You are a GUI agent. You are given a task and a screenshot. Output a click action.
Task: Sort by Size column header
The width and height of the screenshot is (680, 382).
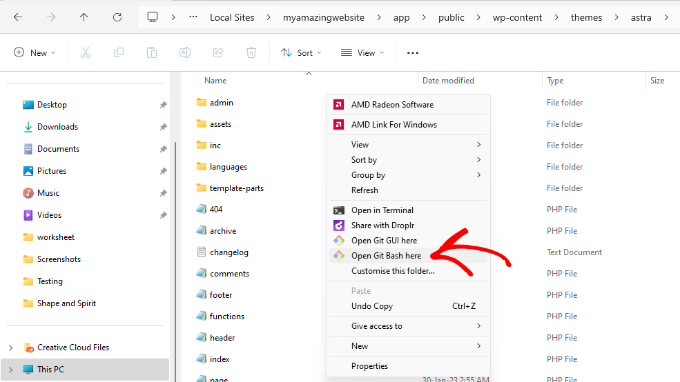tap(657, 81)
